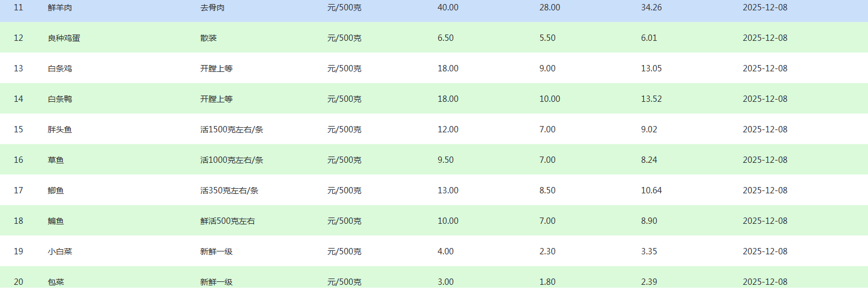This screenshot has height=290, width=868.
Task: Select the 鳊鱼 product name
Action: [56, 221]
